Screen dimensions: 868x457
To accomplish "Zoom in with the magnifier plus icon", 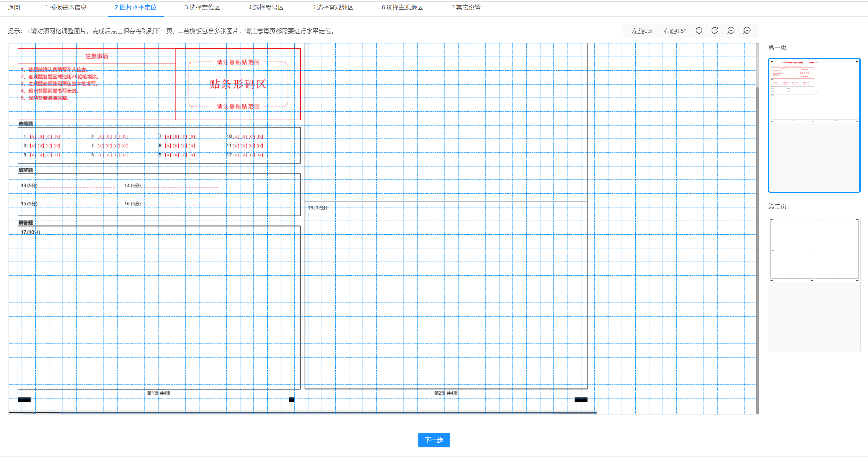I will point(731,31).
